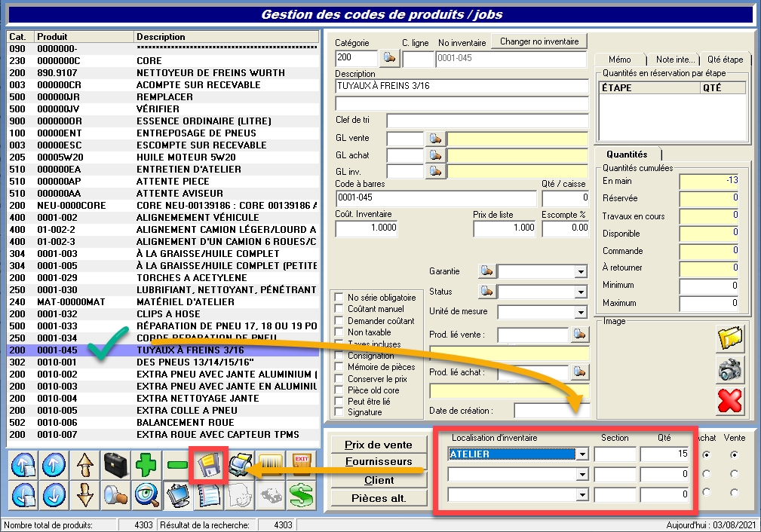Open category lookup next to Catégorie field

pos(389,58)
